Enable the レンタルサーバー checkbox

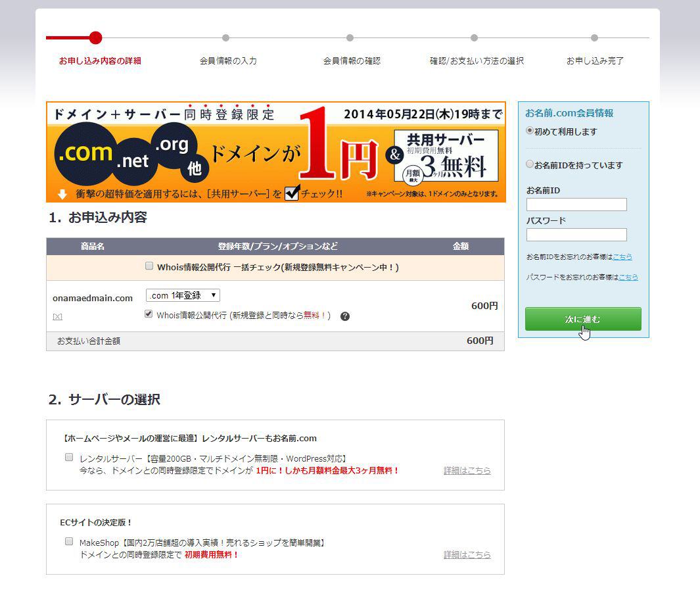pos(69,457)
